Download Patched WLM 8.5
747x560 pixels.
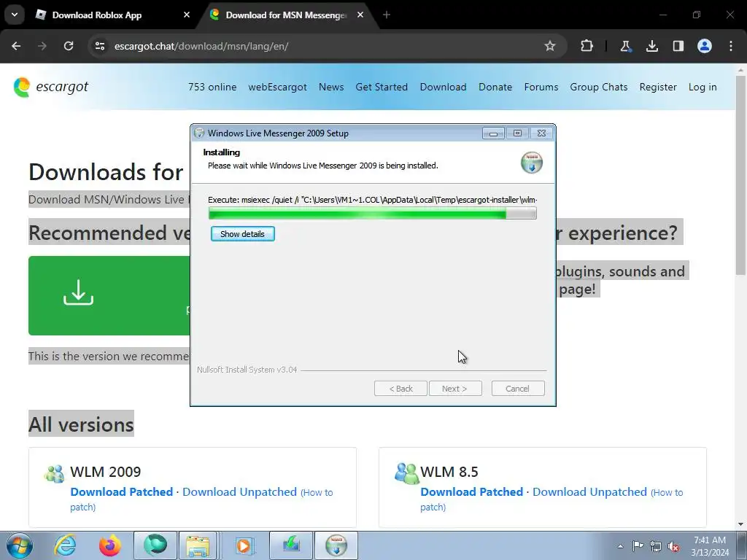click(x=472, y=492)
